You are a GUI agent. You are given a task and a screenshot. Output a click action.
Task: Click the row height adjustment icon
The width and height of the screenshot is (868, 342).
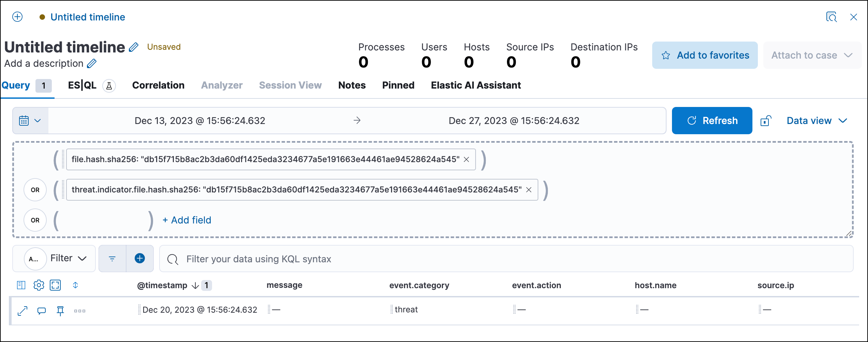(75, 285)
